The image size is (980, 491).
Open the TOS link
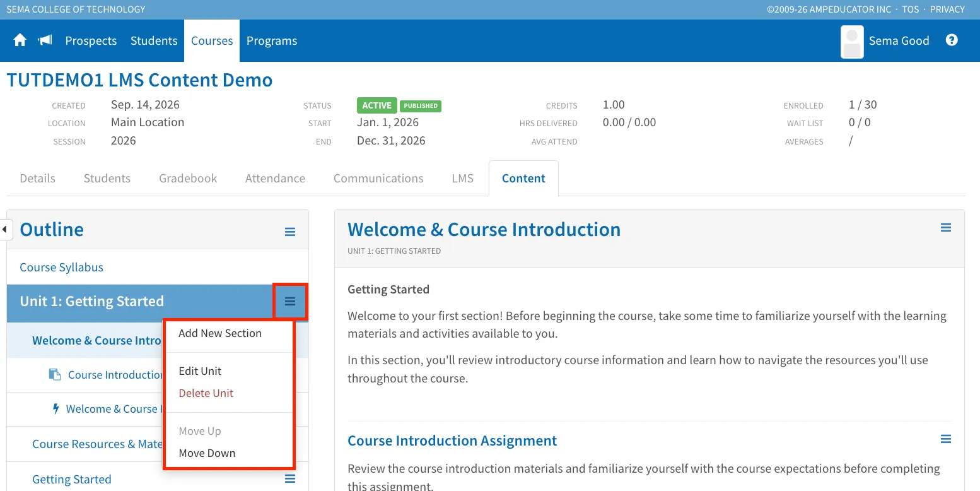tap(911, 9)
